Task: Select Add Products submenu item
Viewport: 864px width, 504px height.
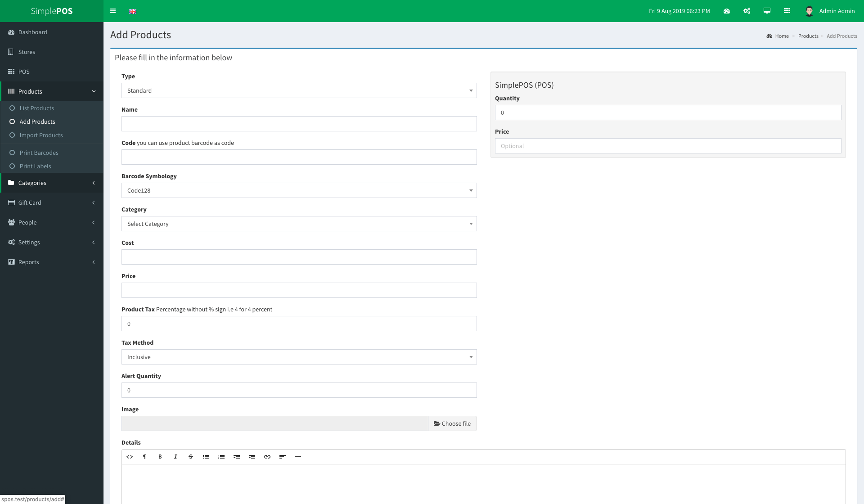Action: click(x=52, y=122)
